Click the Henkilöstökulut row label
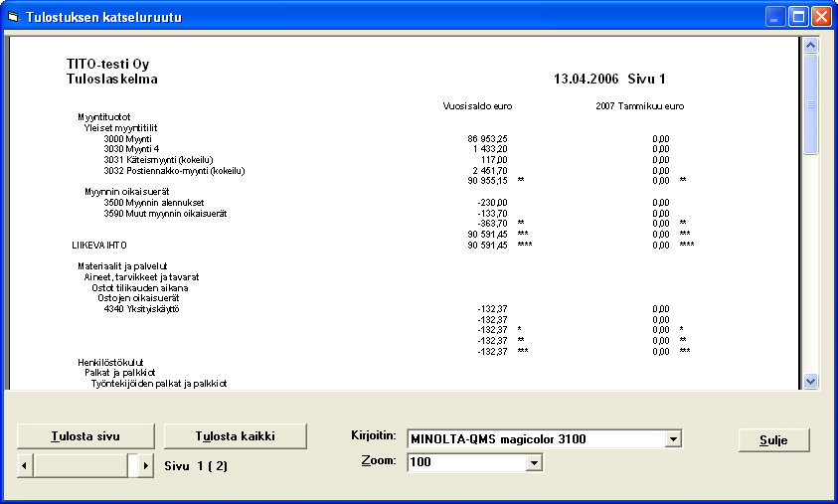Viewport: 838px width, 504px height. (110, 363)
